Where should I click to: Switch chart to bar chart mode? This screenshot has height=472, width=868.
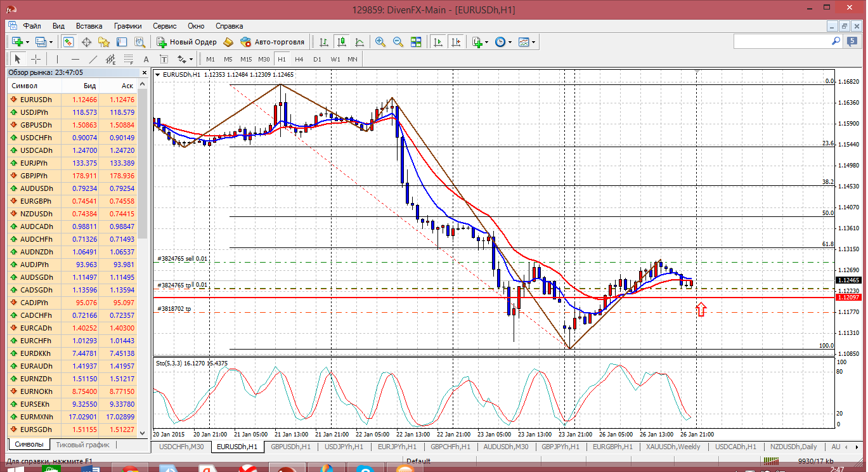pos(324,42)
